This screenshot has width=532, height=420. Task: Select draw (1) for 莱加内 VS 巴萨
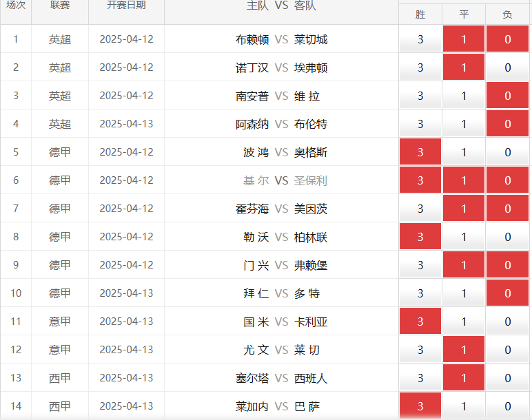[464, 406]
